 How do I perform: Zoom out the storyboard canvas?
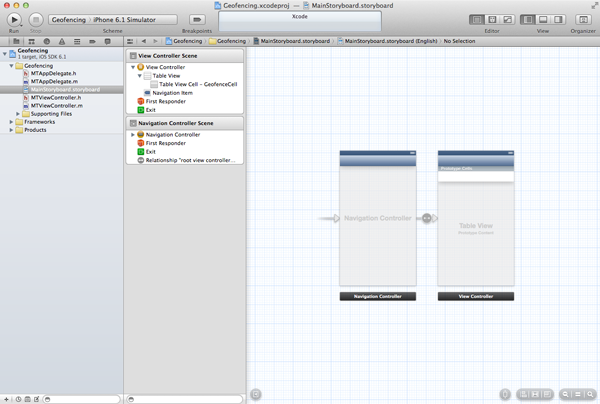565,394
